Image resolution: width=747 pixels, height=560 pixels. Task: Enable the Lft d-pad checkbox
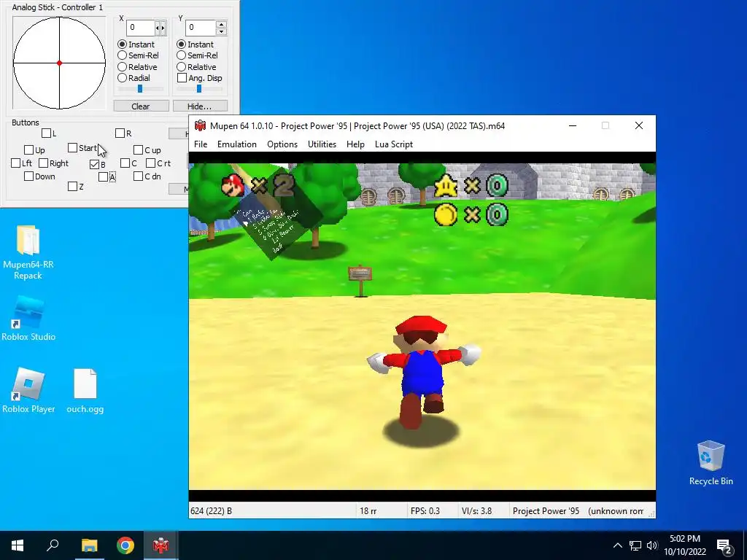point(15,163)
